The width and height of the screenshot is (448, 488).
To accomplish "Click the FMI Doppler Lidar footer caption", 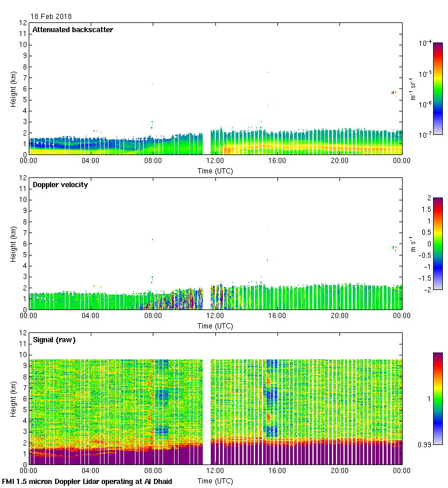I will pyautogui.click(x=87, y=482).
